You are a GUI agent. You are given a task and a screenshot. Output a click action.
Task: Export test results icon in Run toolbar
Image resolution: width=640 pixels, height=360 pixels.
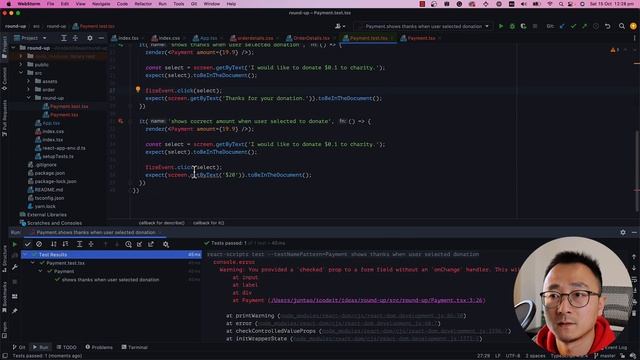click(151, 244)
